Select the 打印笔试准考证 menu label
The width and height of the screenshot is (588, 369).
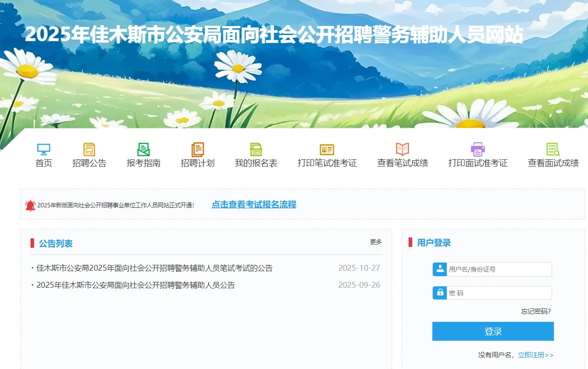click(x=327, y=163)
